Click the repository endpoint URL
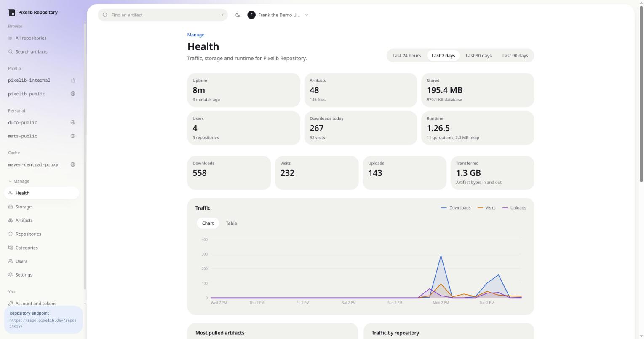This screenshot has width=644, height=339. pos(43,323)
